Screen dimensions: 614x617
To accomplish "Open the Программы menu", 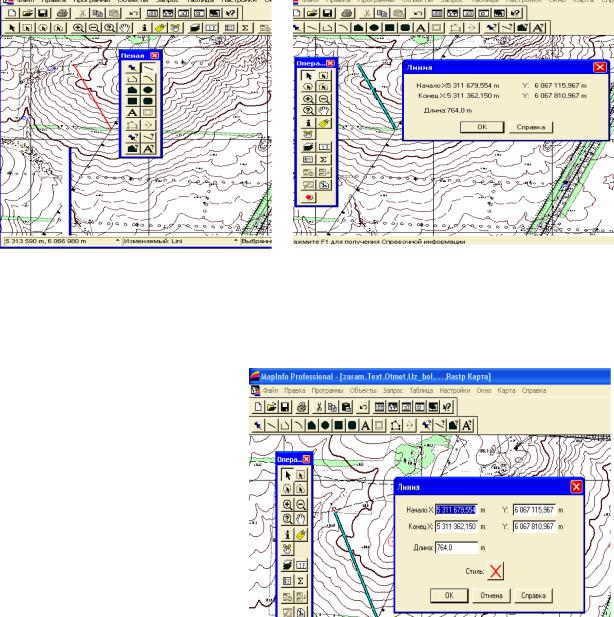I will (327, 390).
